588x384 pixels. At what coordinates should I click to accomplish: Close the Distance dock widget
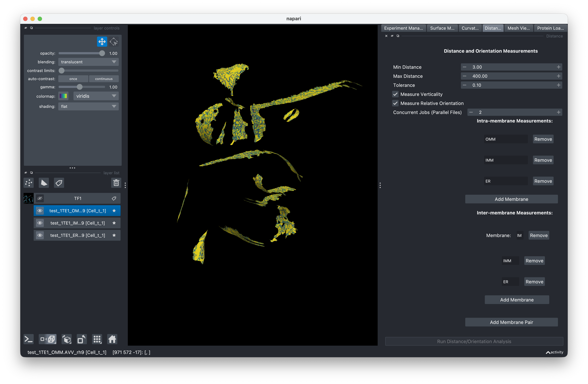(x=386, y=36)
